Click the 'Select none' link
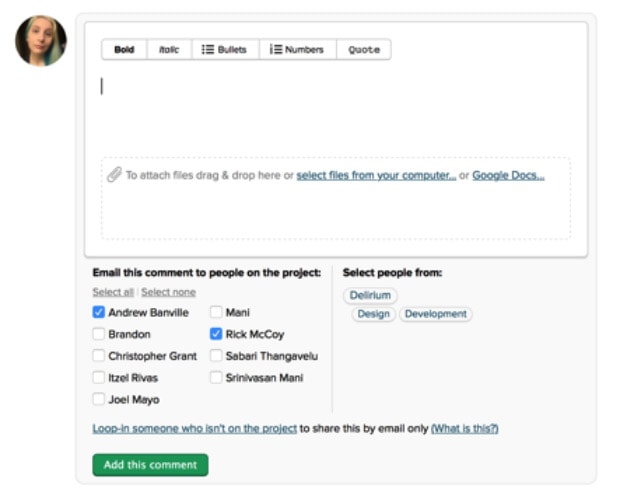Viewport: 620px width, 496px height. point(168,292)
